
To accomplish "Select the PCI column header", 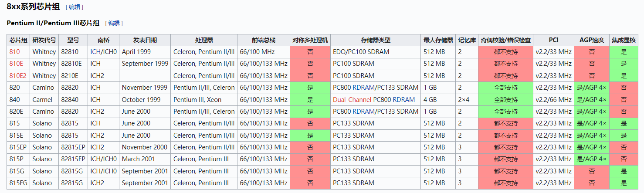I will click(553, 40).
